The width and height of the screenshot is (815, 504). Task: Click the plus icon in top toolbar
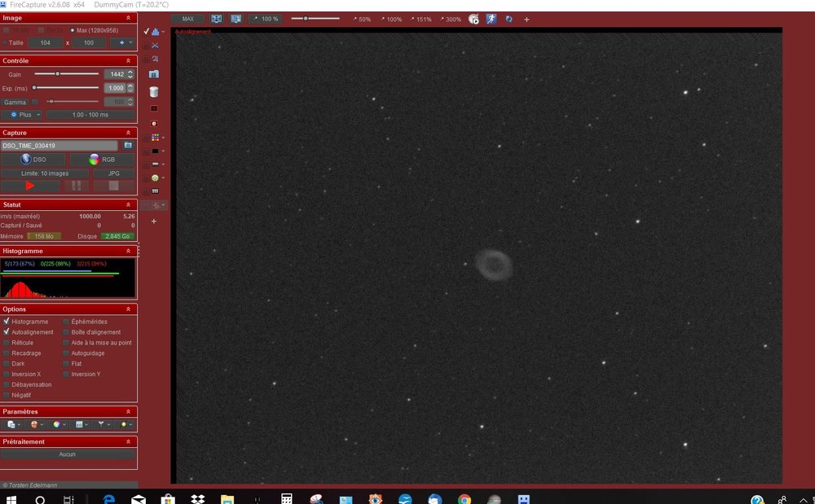[526, 20]
